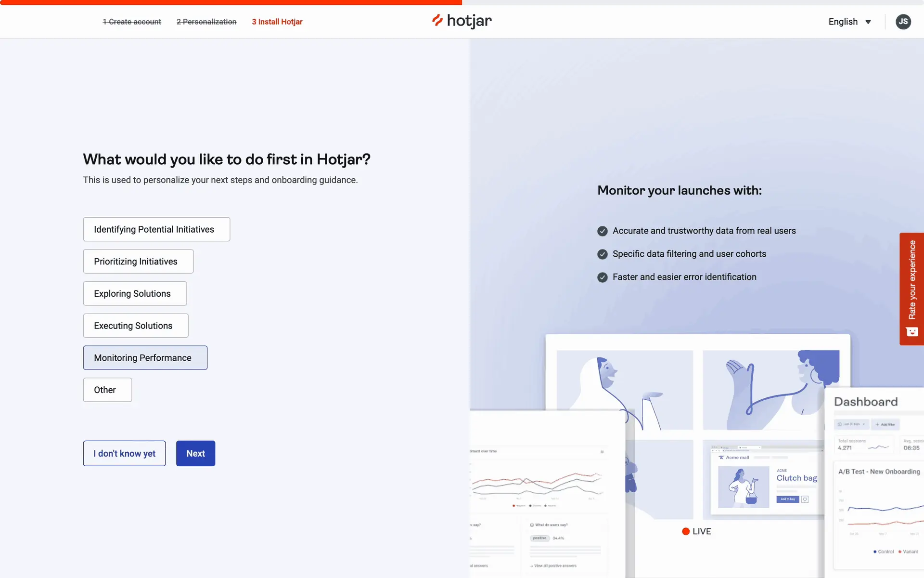This screenshot has width=924, height=578.
Task: Click the Hotjar flame logo icon
Action: point(437,20)
